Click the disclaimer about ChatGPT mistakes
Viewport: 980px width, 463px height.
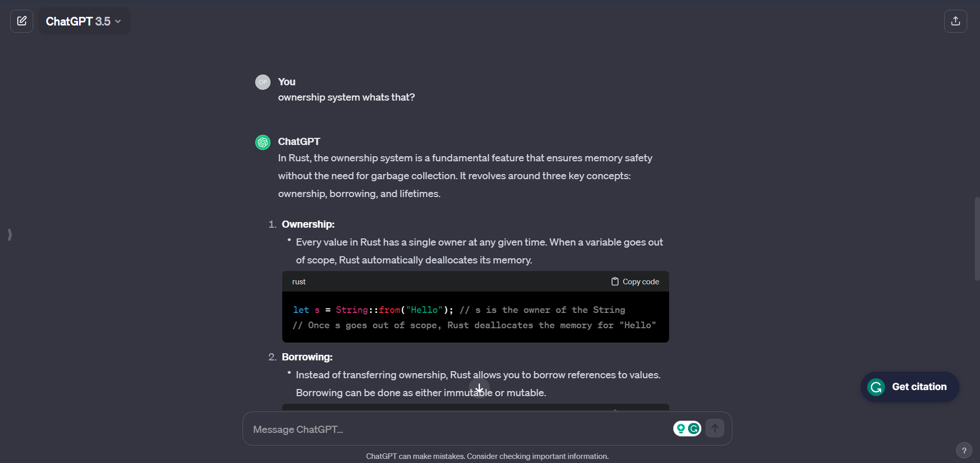click(x=486, y=456)
